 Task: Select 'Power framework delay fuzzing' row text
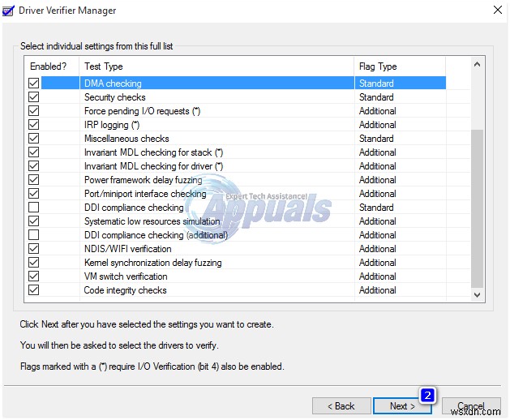tap(144, 179)
